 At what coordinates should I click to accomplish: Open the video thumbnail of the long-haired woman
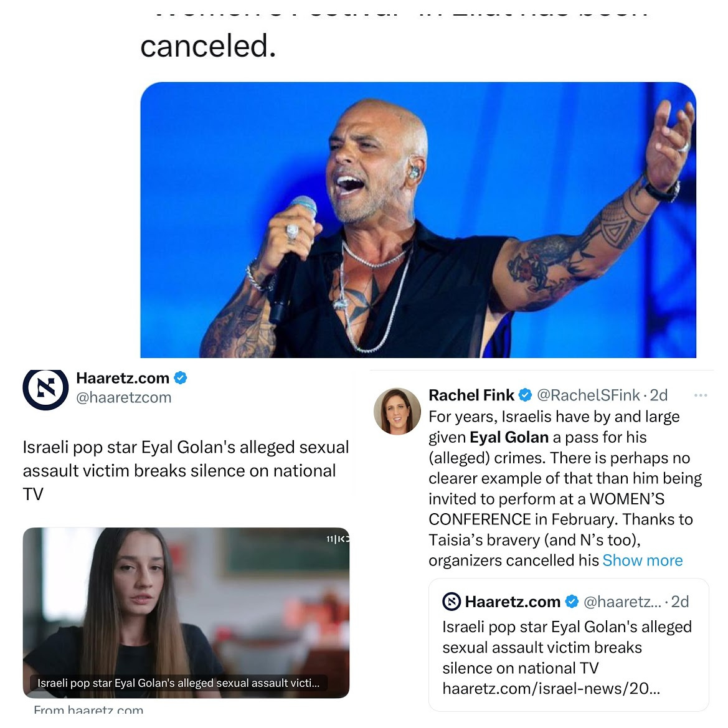(x=186, y=613)
